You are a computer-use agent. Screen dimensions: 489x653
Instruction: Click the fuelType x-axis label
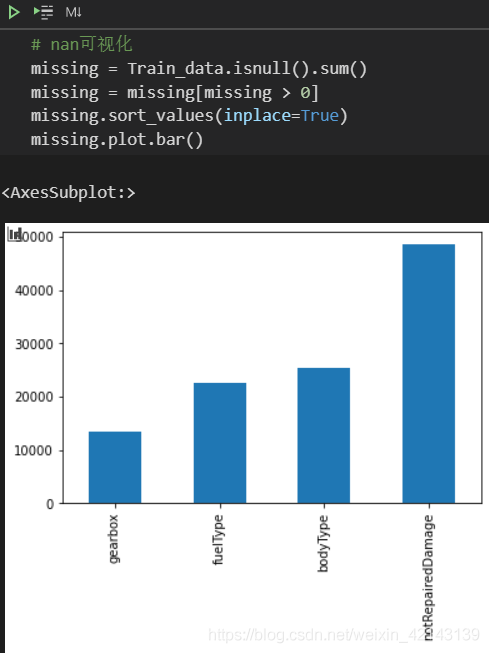[218, 540]
